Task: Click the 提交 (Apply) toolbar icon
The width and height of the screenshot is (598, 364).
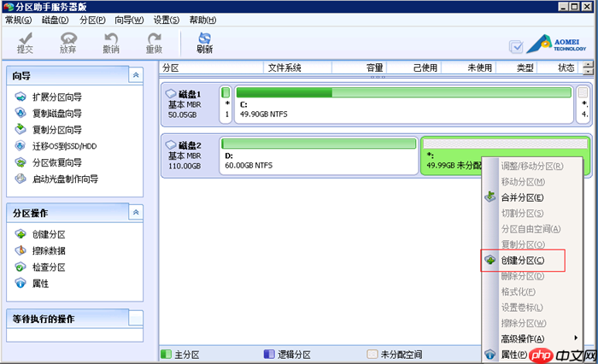Action: point(24,42)
